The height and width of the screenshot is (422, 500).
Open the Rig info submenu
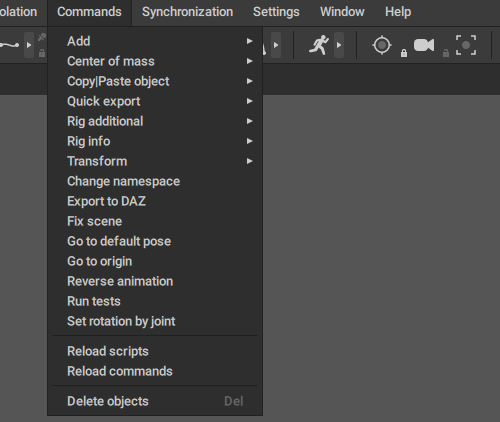[x=155, y=141]
